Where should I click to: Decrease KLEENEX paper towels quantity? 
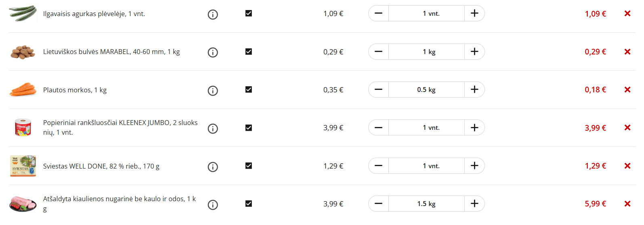pyautogui.click(x=378, y=128)
